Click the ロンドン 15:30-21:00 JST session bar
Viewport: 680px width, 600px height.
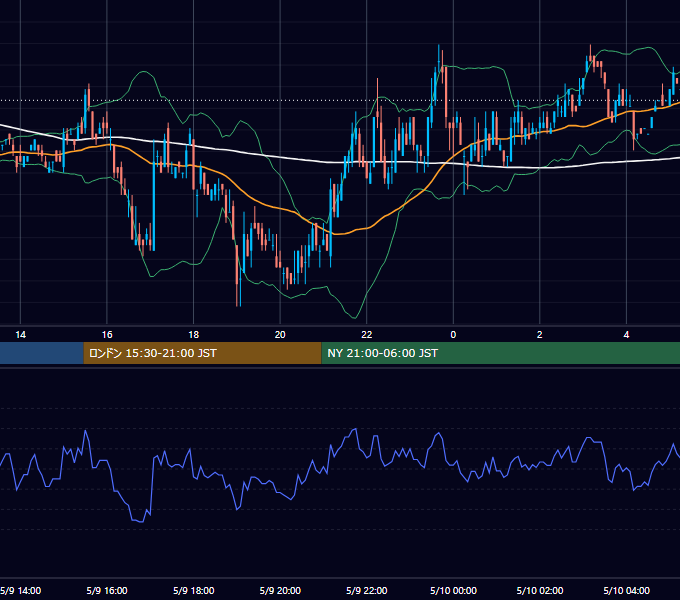[x=203, y=353]
